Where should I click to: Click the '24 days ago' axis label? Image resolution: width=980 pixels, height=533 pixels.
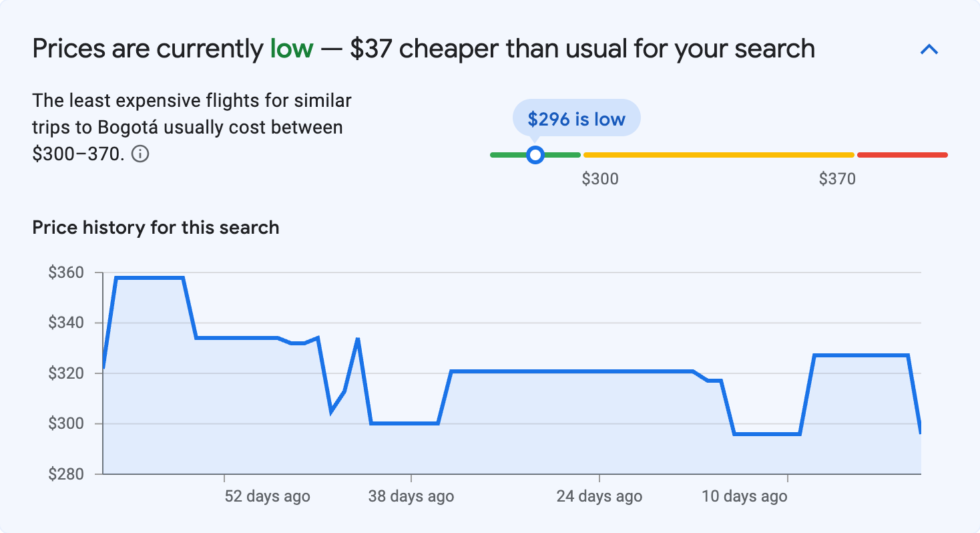point(599,496)
